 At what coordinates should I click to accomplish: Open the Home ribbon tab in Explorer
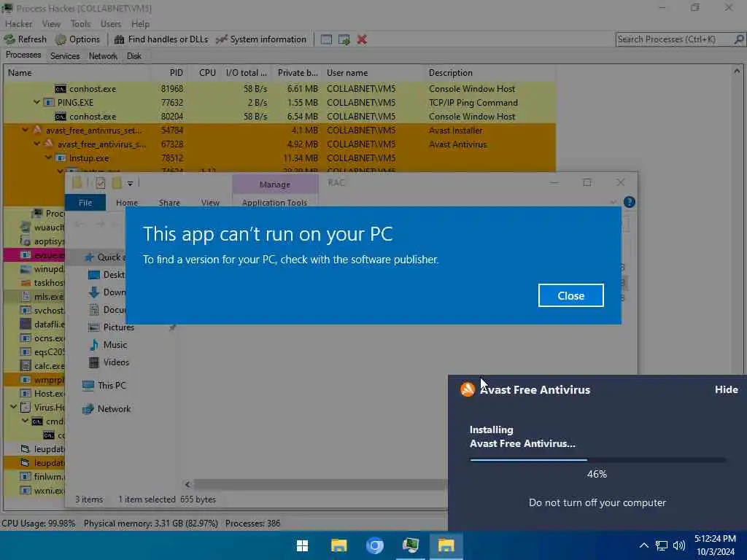pyautogui.click(x=127, y=203)
